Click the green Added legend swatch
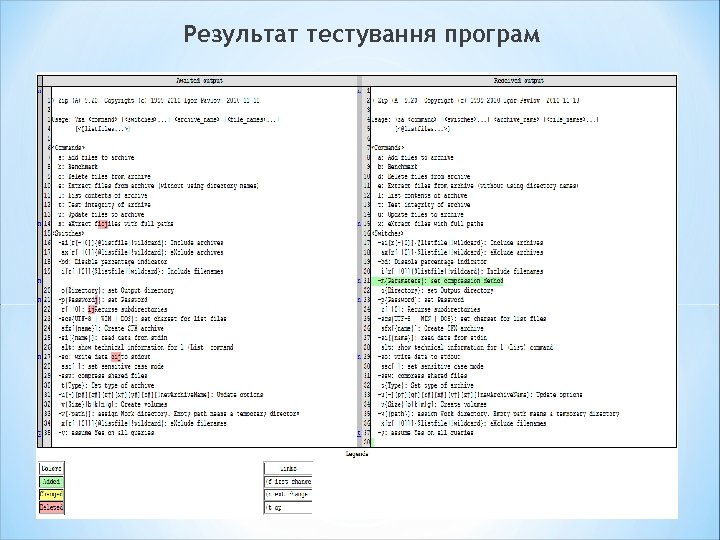 pyautogui.click(x=51, y=482)
